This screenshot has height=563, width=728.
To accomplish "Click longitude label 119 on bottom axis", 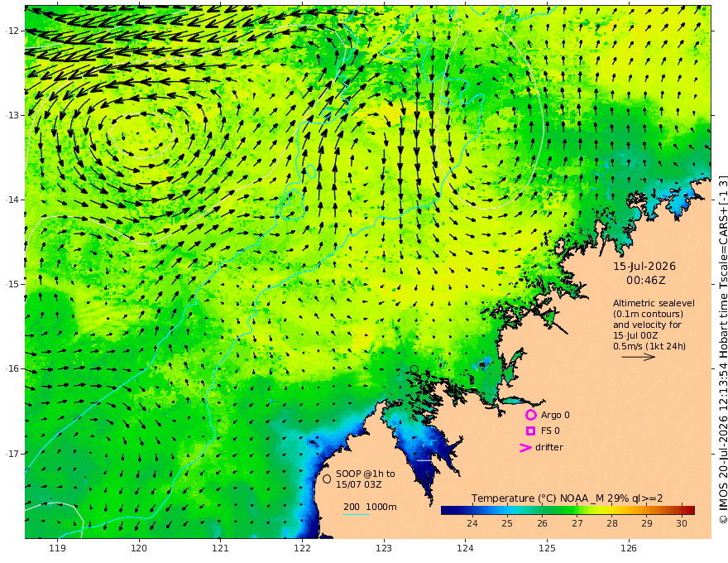I will click(57, 548).
